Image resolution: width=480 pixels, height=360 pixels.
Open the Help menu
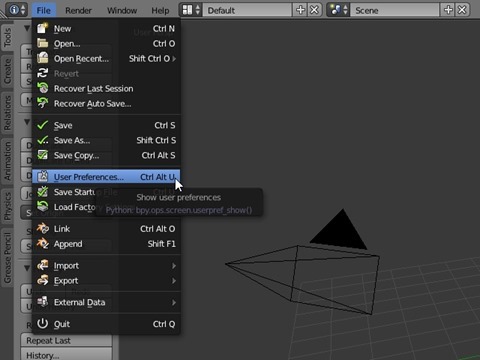click(160, 10)
